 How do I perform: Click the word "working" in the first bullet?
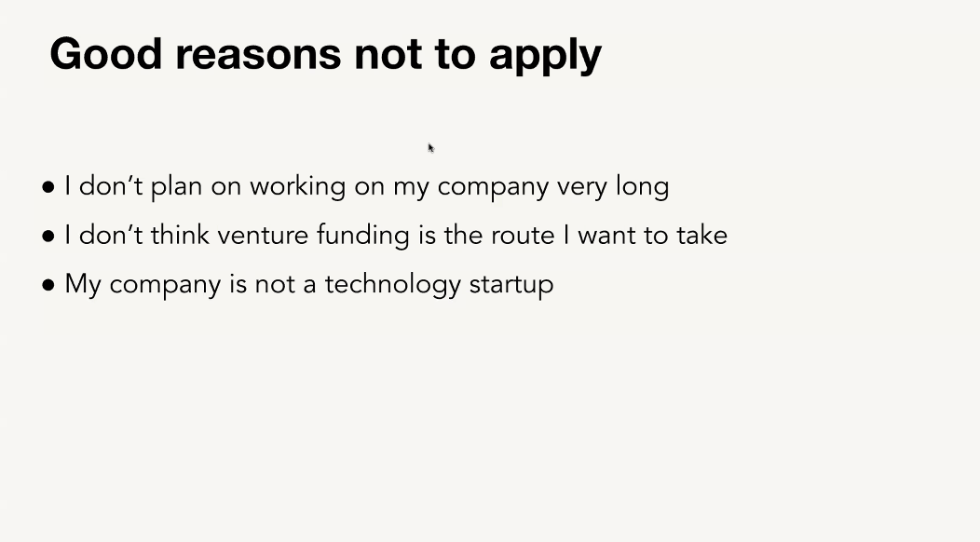point(297,187)
